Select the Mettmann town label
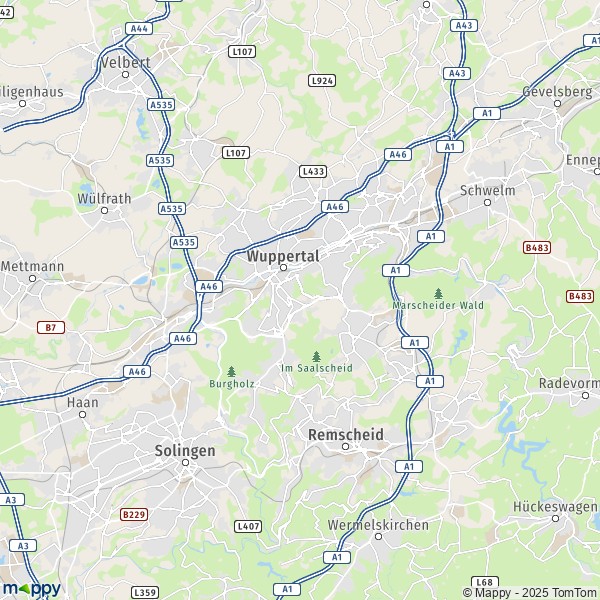The height and width of the screenshot is (600, 600). coord(33,266)
